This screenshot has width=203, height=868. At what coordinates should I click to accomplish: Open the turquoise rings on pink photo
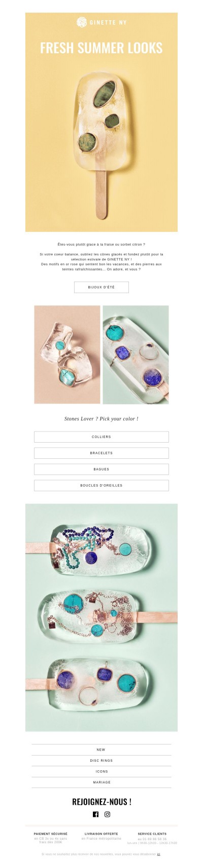pyautogui.click(x=67, y=354)
